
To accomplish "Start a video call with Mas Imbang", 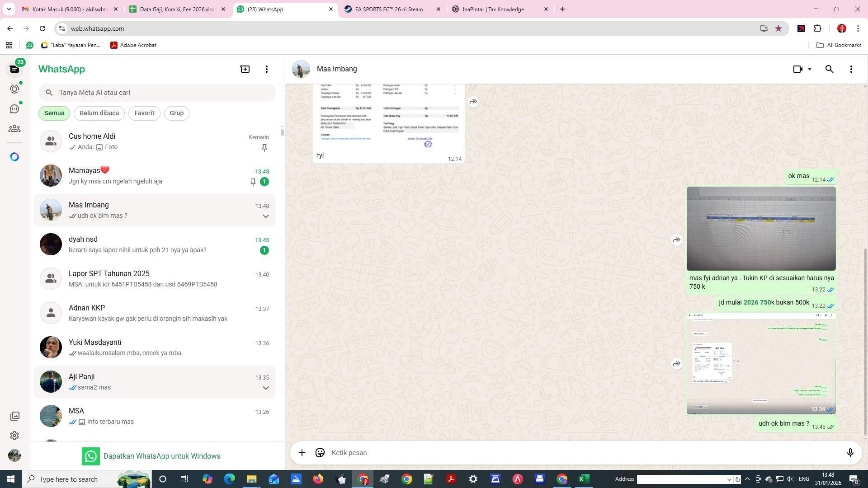I will 797,69.
